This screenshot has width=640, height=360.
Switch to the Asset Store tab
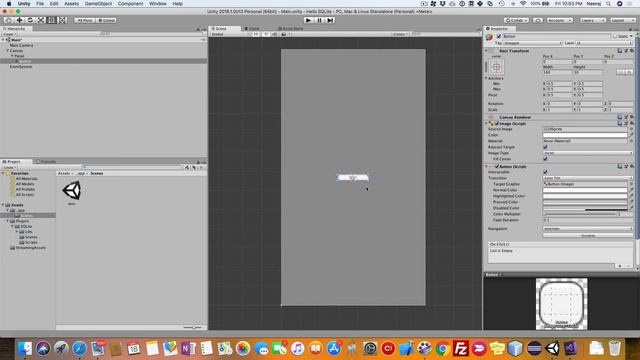click(x=291, y=29)
